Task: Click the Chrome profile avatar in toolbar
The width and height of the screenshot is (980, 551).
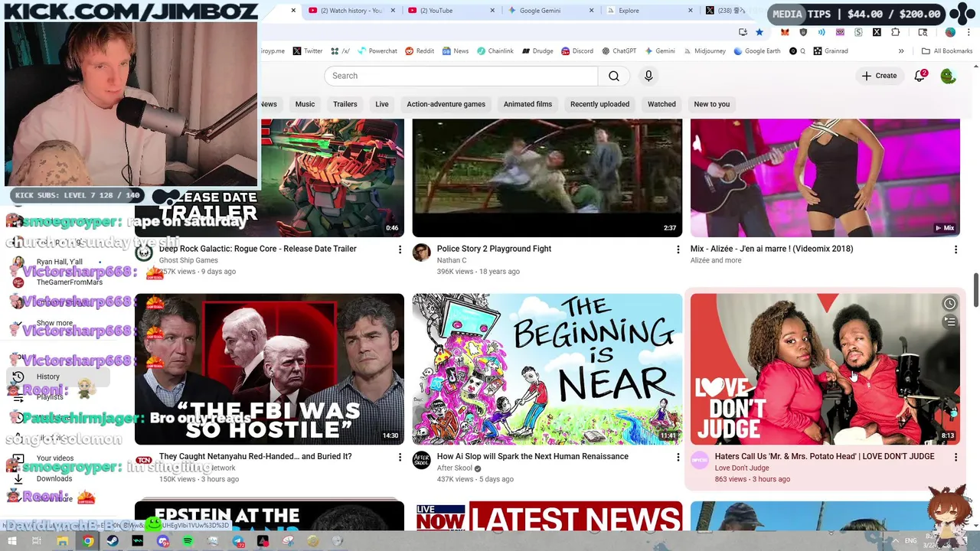Action: [950, 32]
